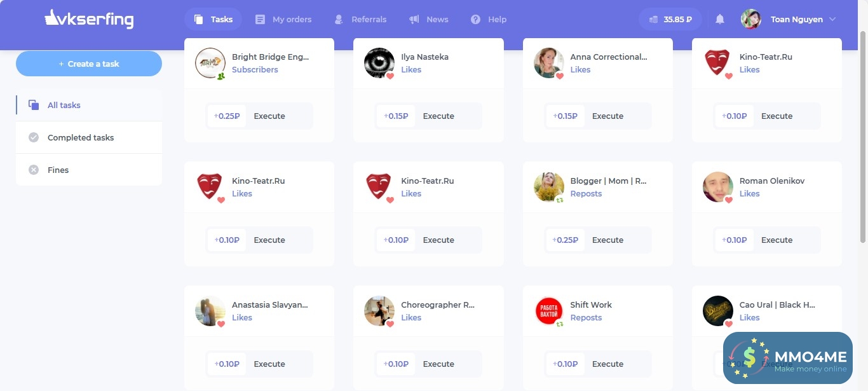Screen dimensions: 868x391
Task: Click the balance coins icon
Action: coord(654,20)
